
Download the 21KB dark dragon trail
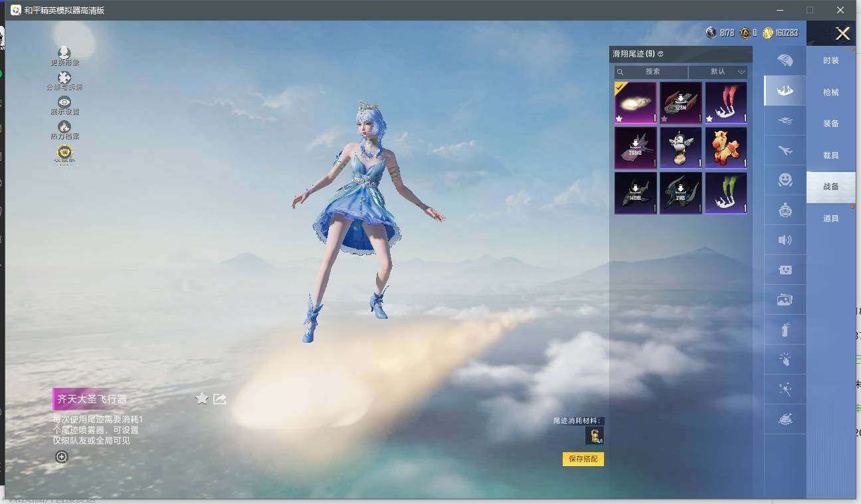[681, 193]
